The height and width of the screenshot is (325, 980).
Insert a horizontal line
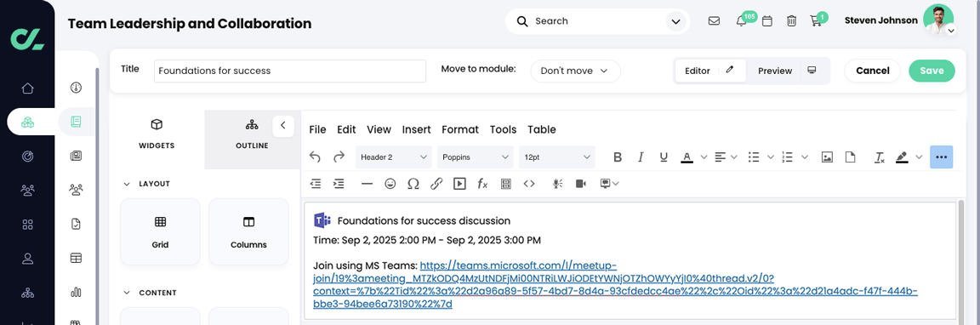click(x=367, y=184)
